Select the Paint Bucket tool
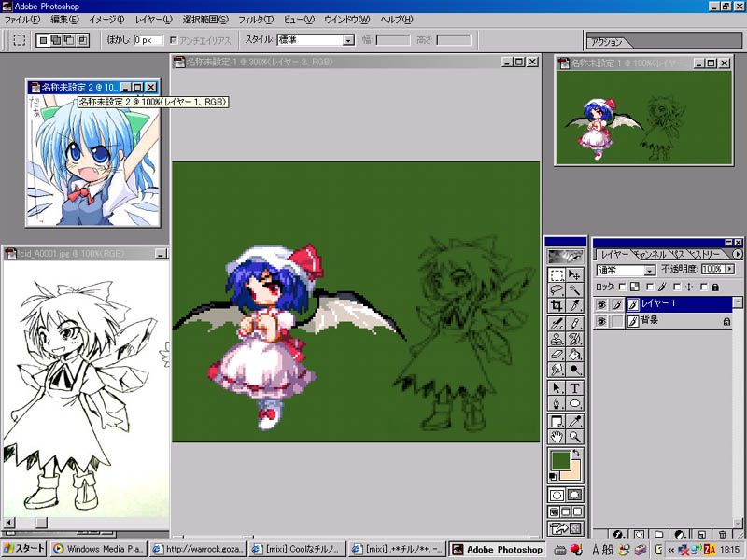Image resolution: width=747 pixels, height=560 pixels. coord(574,354)
